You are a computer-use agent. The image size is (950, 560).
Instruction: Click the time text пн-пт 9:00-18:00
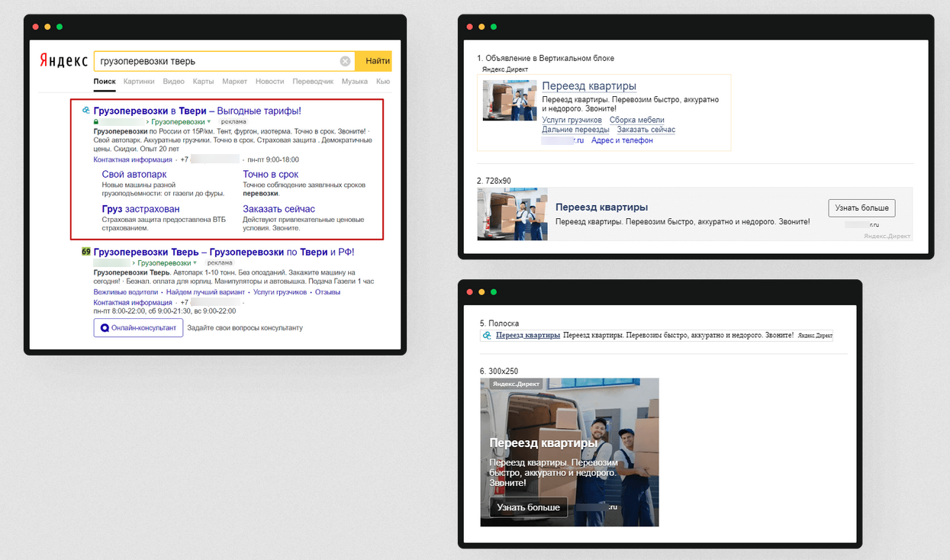pyautogui.click(x=273, y=160)
